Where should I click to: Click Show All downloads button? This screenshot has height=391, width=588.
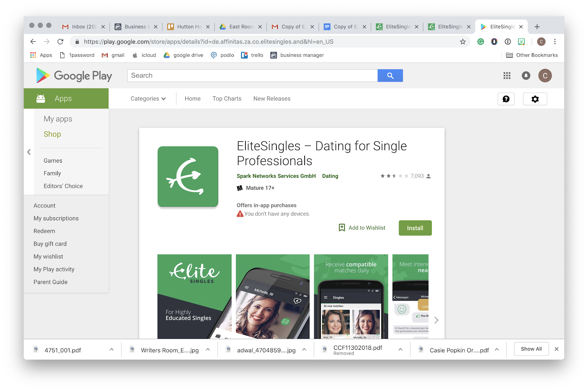point(531,349)
